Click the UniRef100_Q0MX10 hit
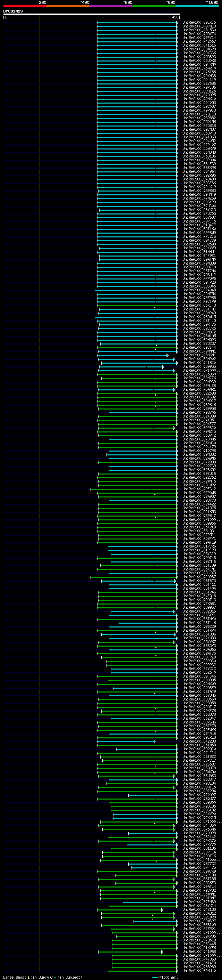Image resolution: width=222 pixels, height=980 pixels. coord(199,99)
